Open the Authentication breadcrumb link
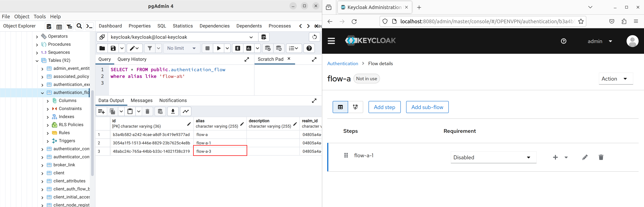Viewport: 644px width, 207px height. [343, 63]
